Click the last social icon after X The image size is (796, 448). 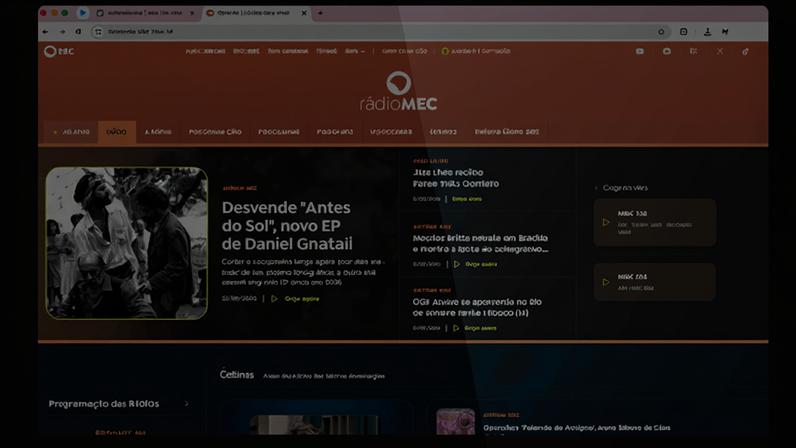(745, 51)
